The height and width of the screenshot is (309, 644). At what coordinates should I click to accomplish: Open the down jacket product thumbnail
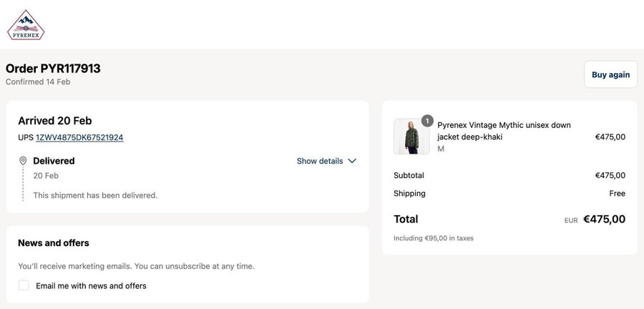click(411, 137)
